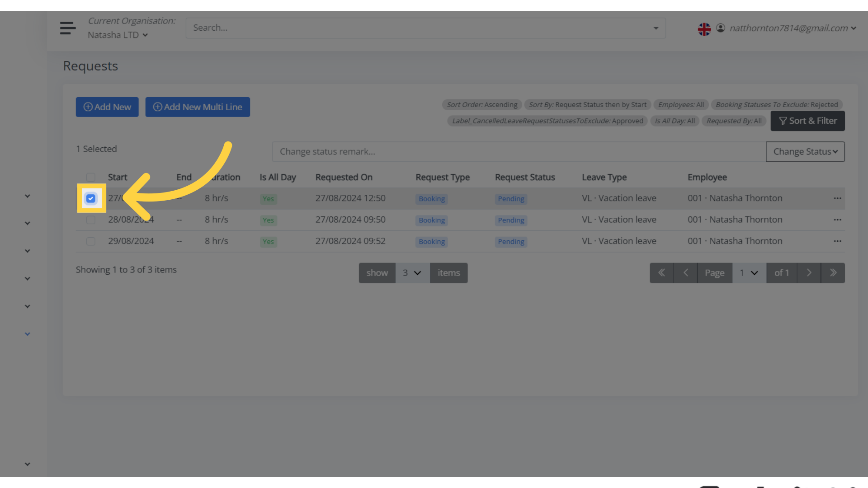Click the UK flag language icon

[x=705, y=28]
